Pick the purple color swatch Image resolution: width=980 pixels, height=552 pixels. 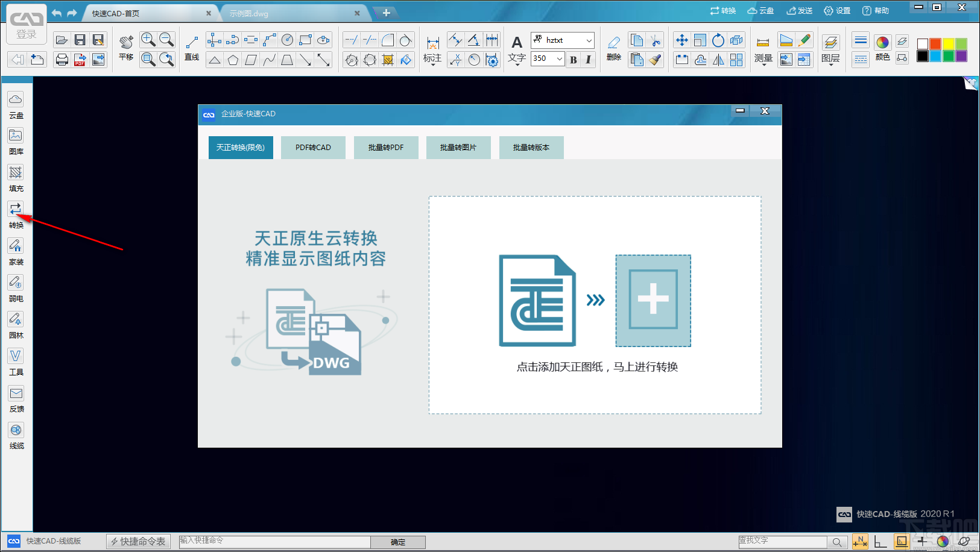pos(961,56)
